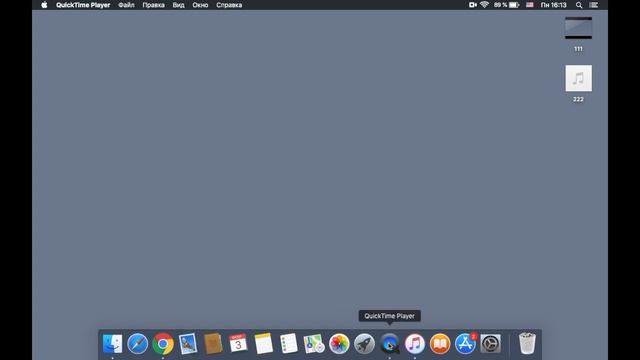The height and width of the screenshot is (360, 640).
Task: Open the keyboard input source flag
Action: 529,5
